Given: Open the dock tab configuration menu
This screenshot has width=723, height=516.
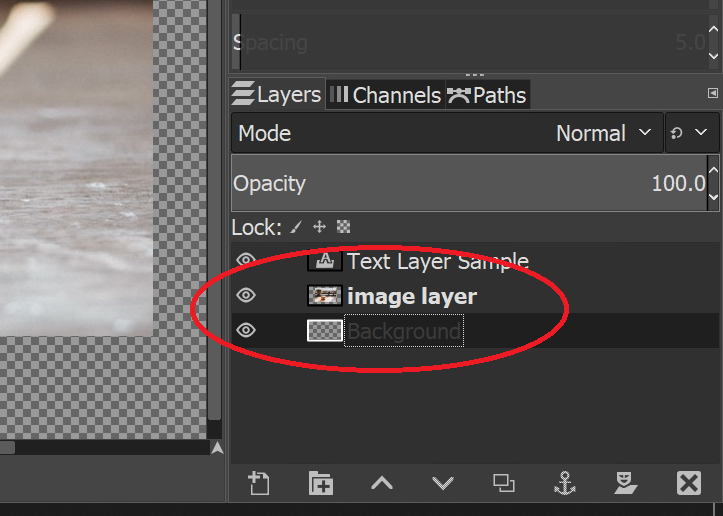Looking at the screenshot, I should point(712,93).
